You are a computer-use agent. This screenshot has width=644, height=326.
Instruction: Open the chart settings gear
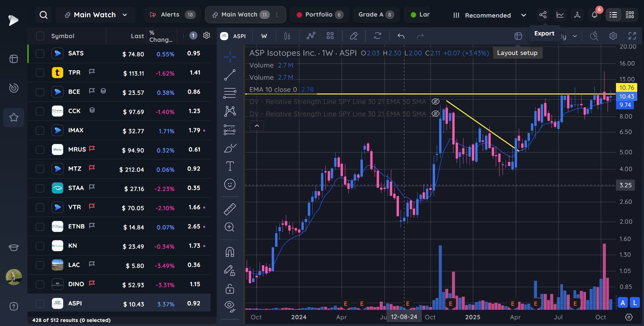click(613, 36)
